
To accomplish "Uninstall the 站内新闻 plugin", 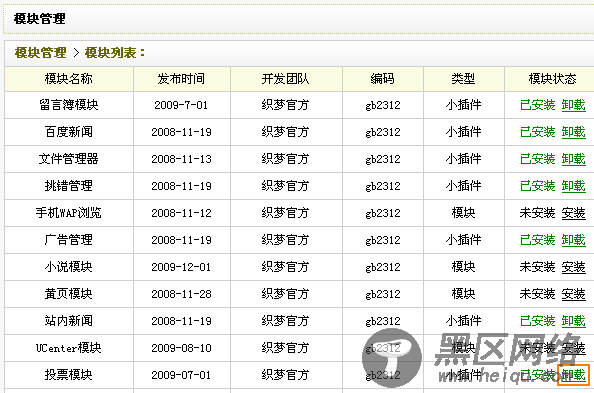I will 573,321.
